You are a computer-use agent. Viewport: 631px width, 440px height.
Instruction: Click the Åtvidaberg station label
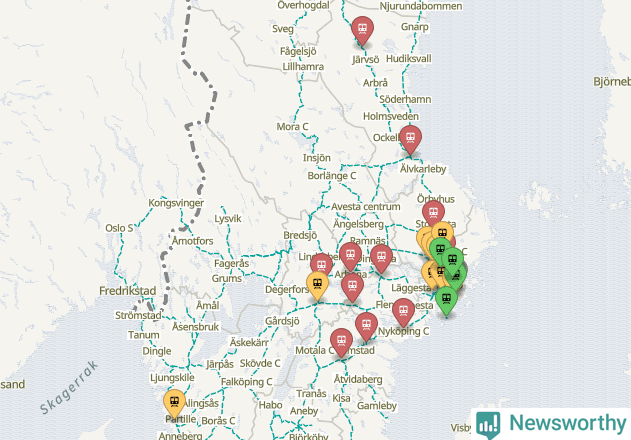coord(358,379)
